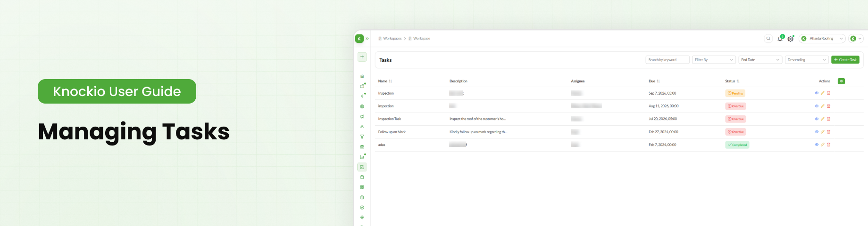This screenshot has height=226, width=868.
Task: Delete the Follow up on Mark task
Action: [828, 132]
